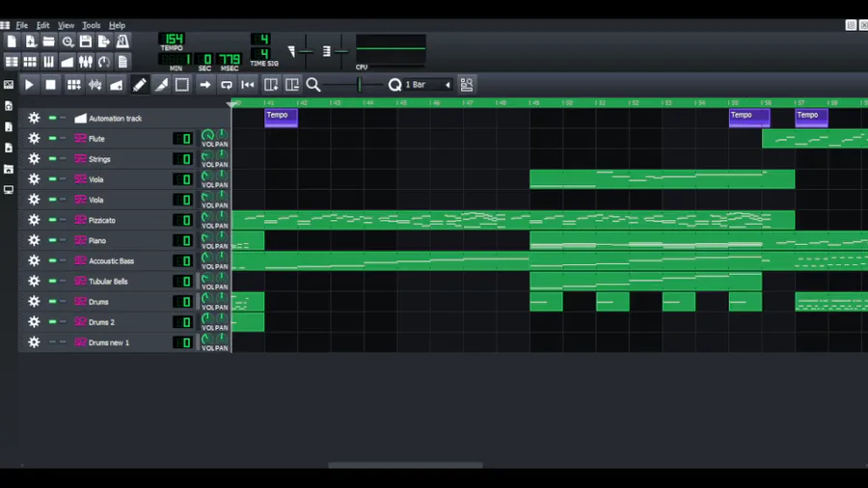Open My Home sidebar panel
The width and height of the screenshot is (868, 488).
pyautogui.click(x=9, y=169)
